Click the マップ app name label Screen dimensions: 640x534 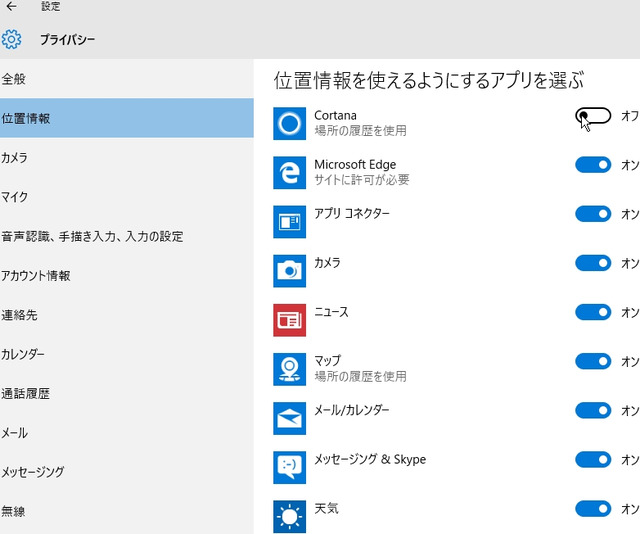(x=327, y=360)
